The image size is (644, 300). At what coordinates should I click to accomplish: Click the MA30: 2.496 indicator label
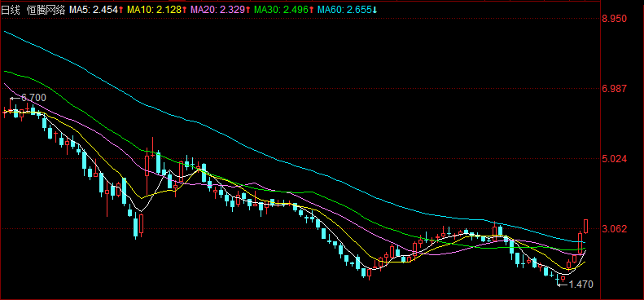(x=284, y=10)
